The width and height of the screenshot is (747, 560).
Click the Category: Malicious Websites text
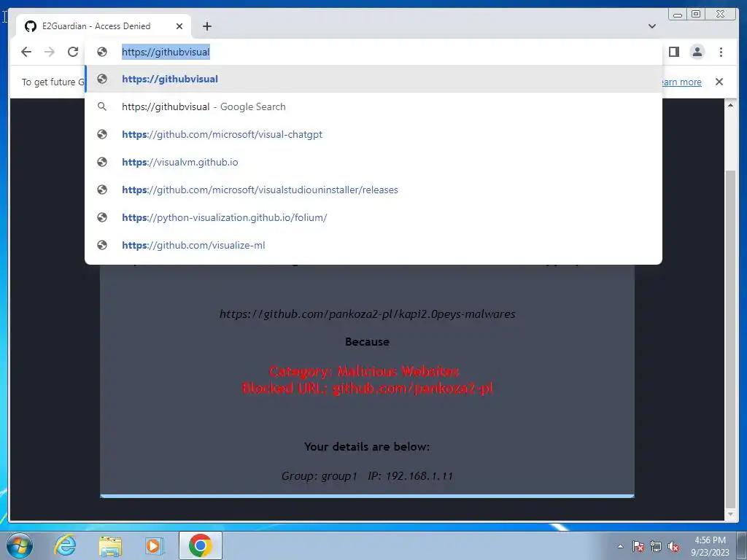[x=364, y=371]
